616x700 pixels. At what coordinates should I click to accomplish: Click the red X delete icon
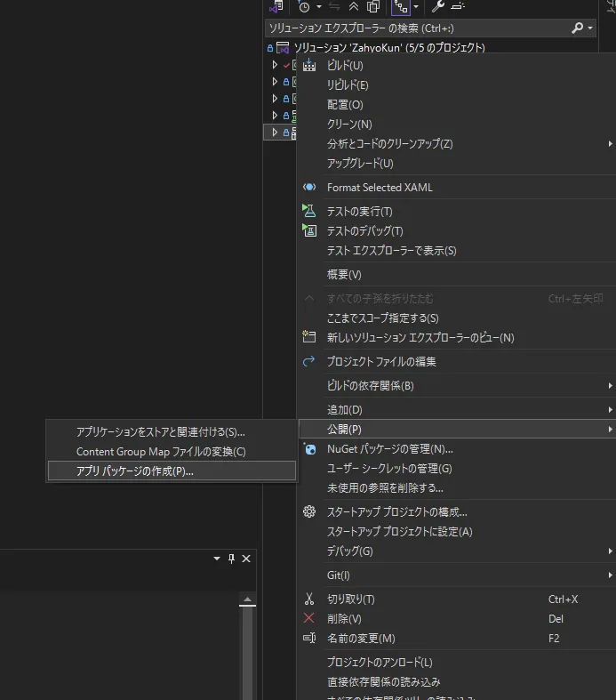[x=308, y=618]
